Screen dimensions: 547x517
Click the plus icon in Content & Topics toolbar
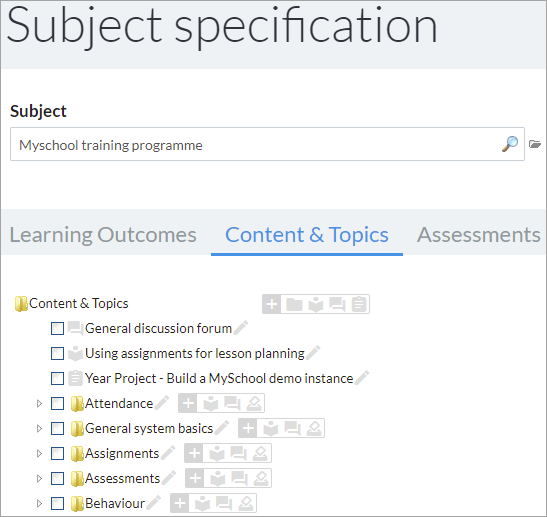[272, 304]
